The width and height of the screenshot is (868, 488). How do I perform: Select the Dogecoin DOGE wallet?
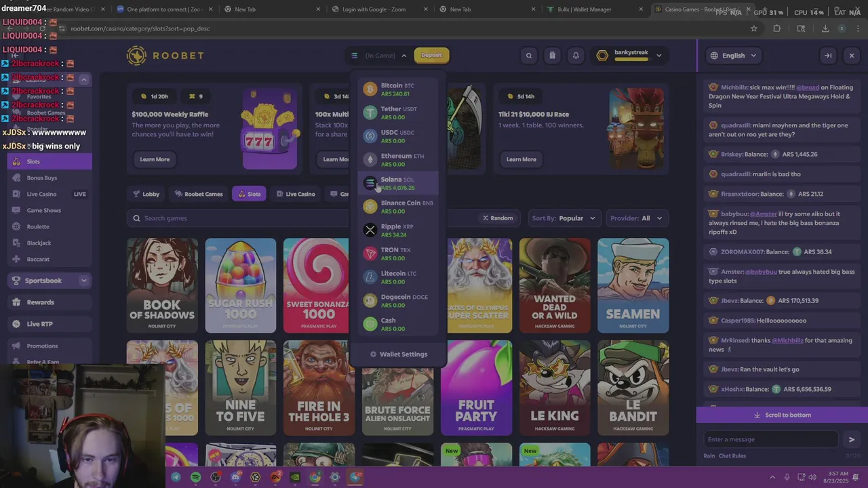point(398,301)
